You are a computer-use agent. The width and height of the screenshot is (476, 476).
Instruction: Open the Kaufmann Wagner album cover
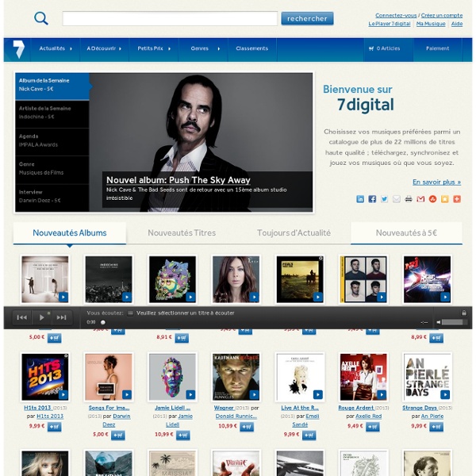click(236, 377)
